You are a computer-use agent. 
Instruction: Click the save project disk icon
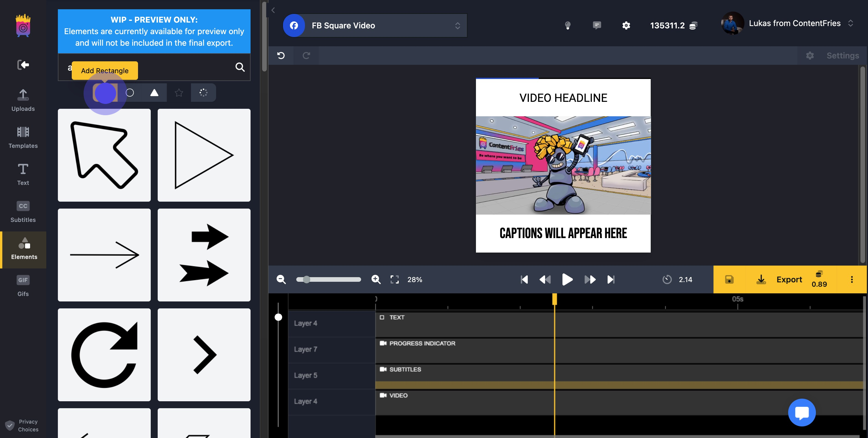click(x=729, y=279)
